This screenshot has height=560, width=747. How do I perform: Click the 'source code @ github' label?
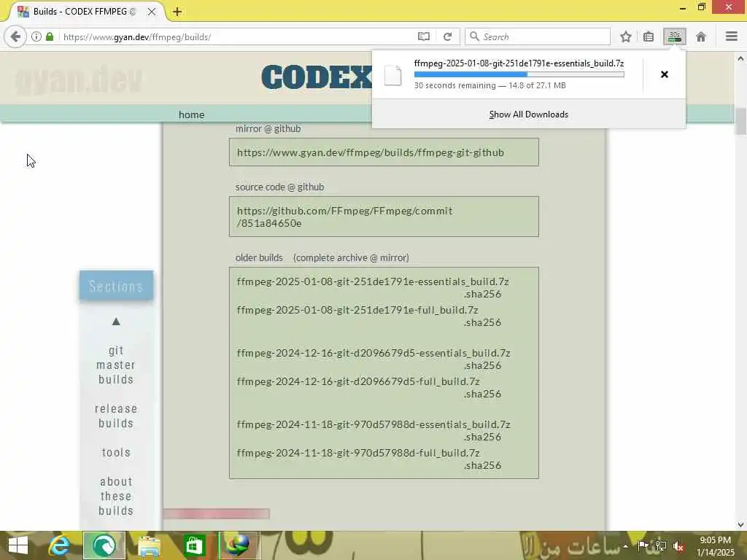point(279,187)
